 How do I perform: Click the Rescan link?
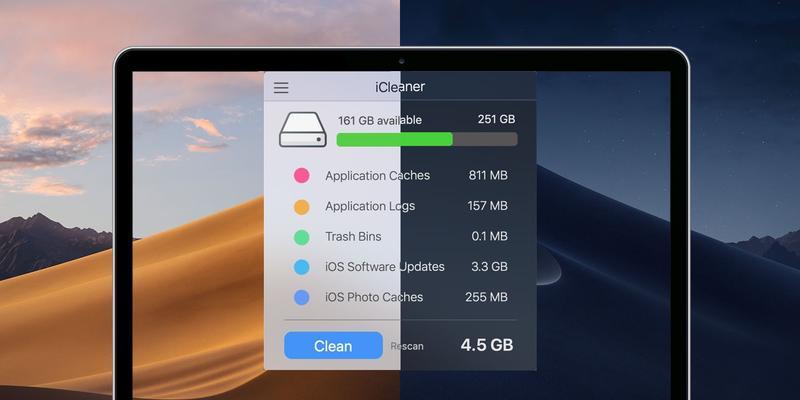[407, 346]
